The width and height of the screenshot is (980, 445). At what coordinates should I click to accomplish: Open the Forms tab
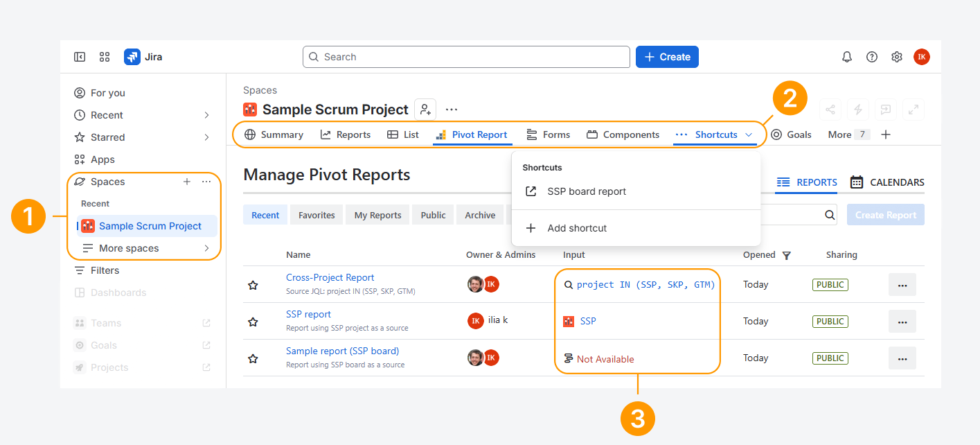(549, 134)
